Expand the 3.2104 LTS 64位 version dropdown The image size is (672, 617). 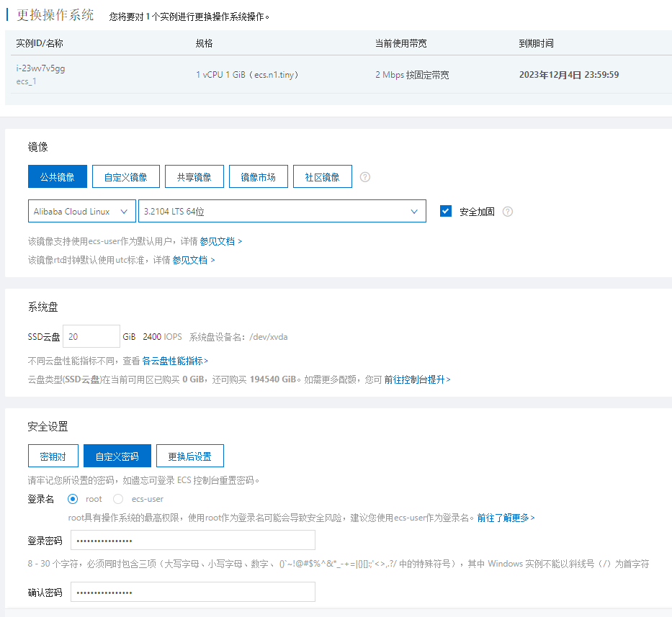tap(282, 212)
